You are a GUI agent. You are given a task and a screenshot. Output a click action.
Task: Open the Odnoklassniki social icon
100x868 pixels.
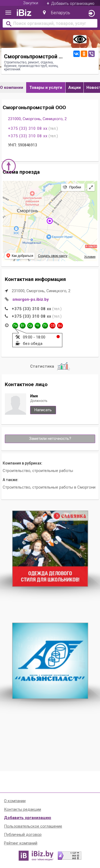coord(84,54)
